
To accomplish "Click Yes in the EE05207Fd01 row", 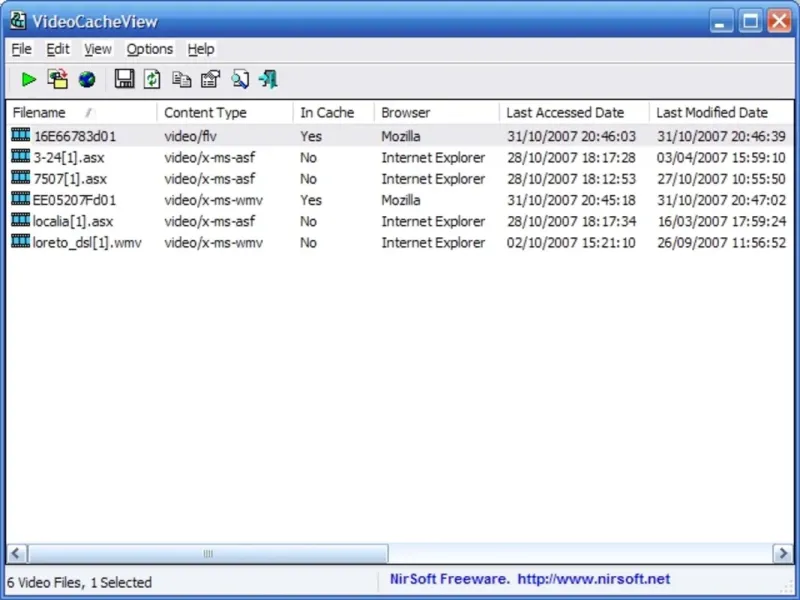I will (311, 200).
